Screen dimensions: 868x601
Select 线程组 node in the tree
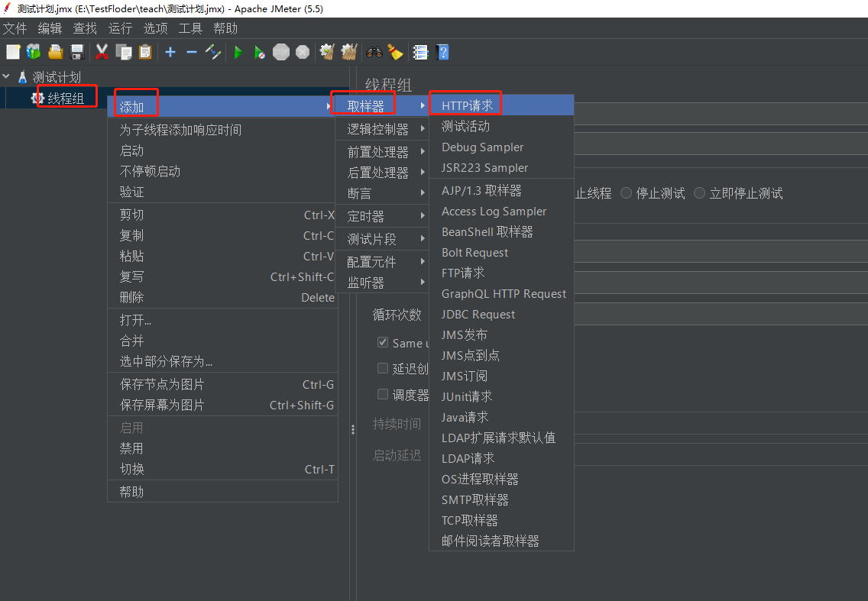point(65,98)
